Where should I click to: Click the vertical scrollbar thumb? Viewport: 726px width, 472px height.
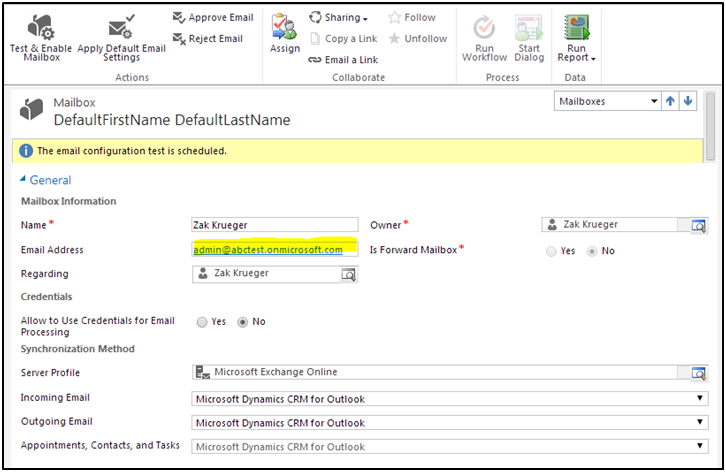click(x=710, y=126)
